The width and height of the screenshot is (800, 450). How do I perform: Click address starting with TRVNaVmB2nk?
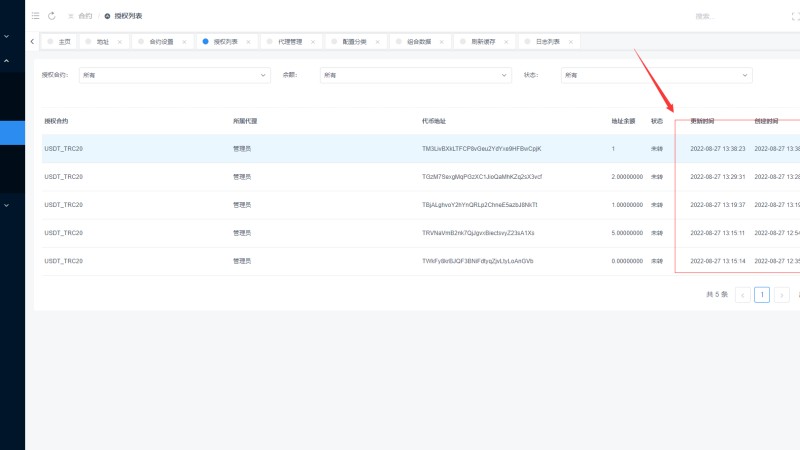pos(478,233)
